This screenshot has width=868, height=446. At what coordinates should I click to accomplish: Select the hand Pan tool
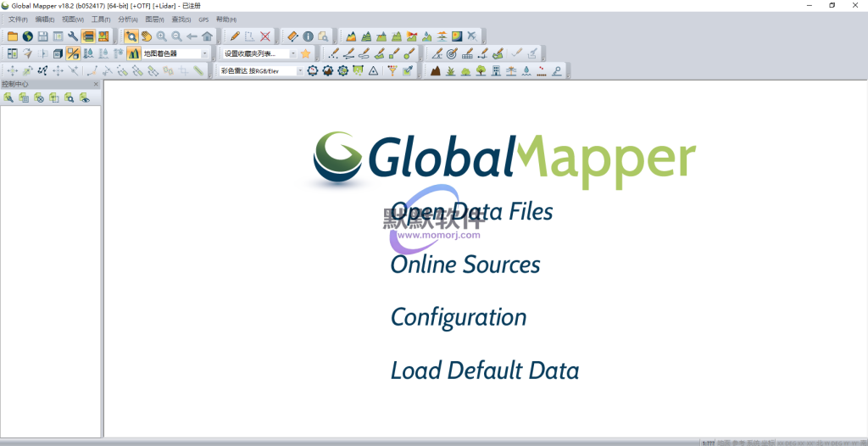[x=146, y=36]
